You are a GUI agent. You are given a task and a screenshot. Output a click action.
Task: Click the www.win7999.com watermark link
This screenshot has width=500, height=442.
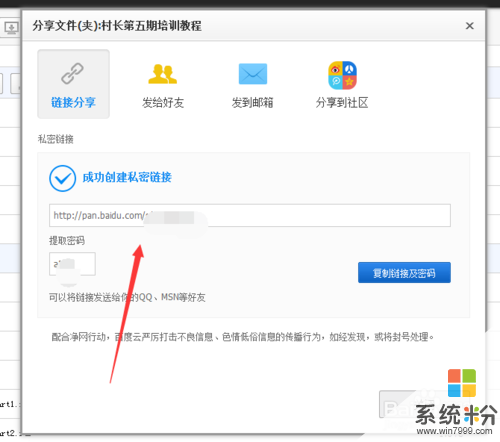tap(455, 431)
